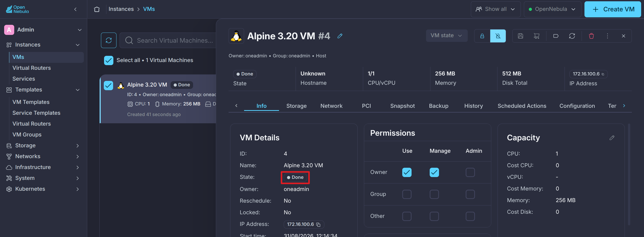Image resolution: width=644 pixels, height=237 pixels.
Task: Edit Capacity with the pencil icon
Action: [612, 138]
